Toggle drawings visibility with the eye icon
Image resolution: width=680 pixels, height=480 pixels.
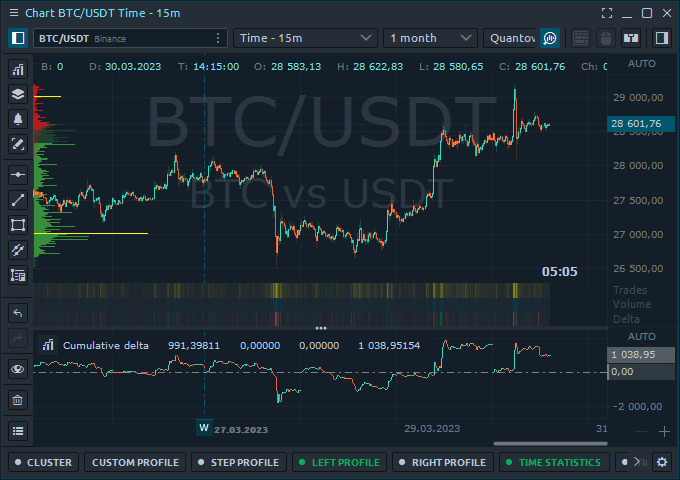(17, 369)
